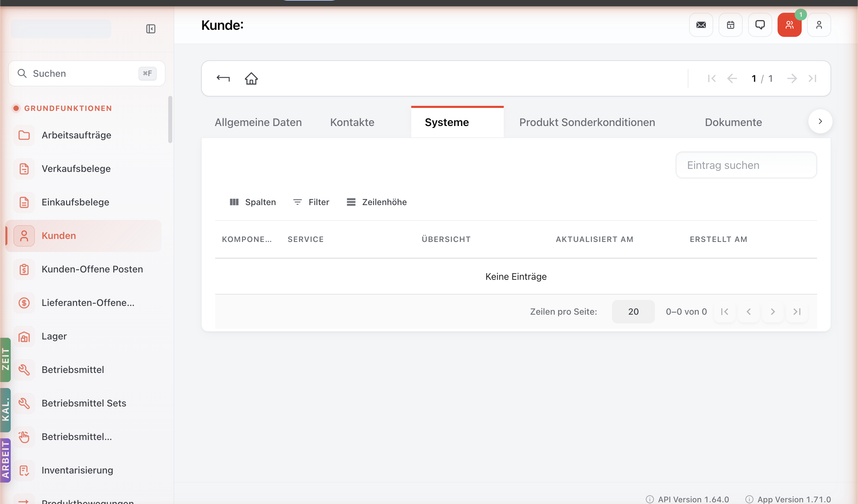
Task: Open the user profile icon
Action: [x=819, y=25]
